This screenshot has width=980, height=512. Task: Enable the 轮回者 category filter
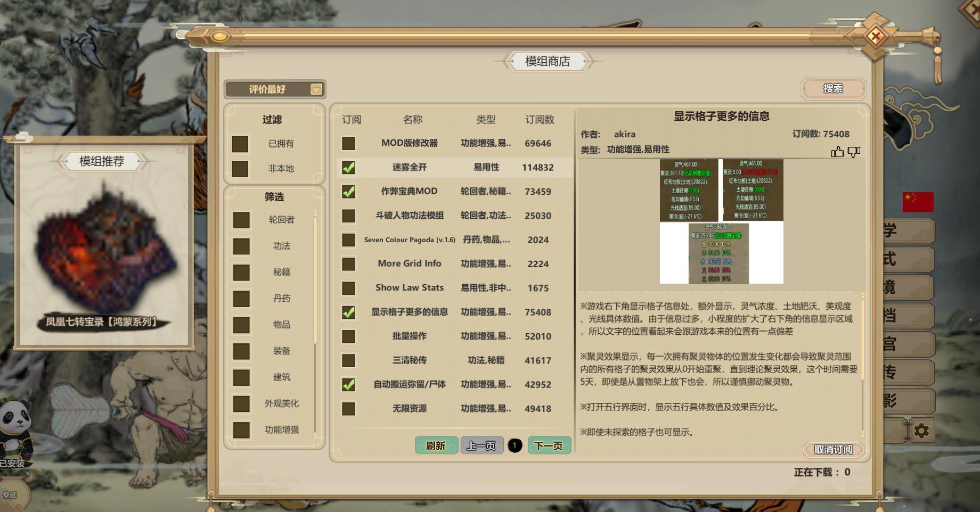click(241, 220)
